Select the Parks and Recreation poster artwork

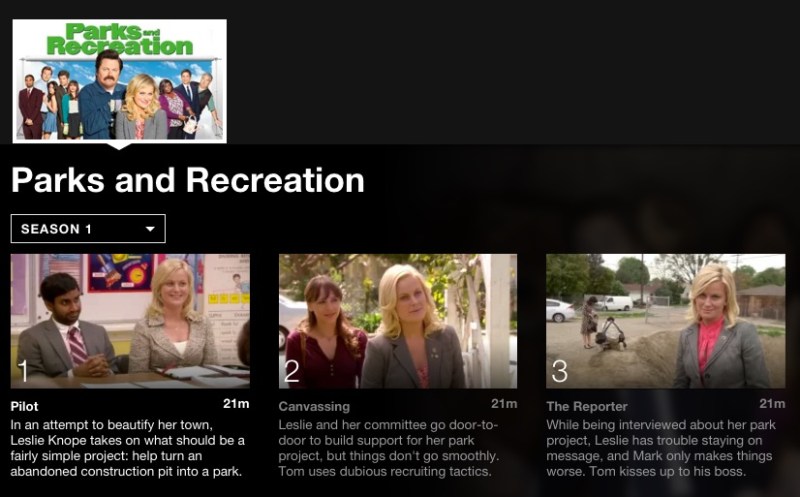coord(119,81)
